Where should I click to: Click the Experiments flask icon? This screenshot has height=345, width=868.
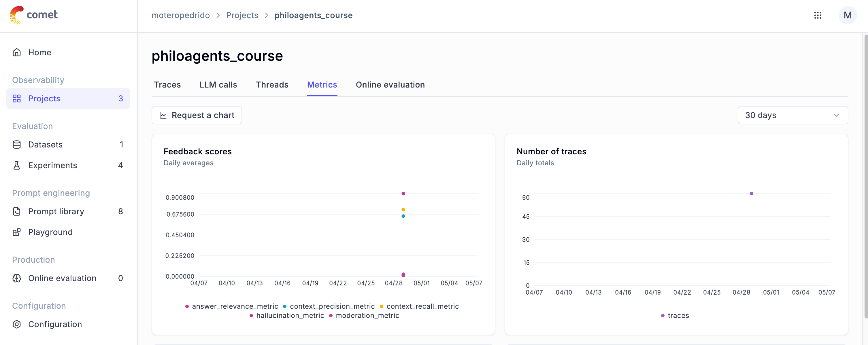(16, 165)
